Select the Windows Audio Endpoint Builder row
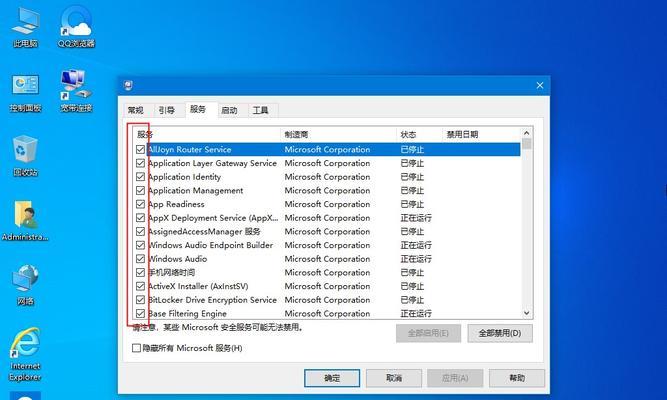The height and width of the screenshot is (400, 667). (211, 245)
